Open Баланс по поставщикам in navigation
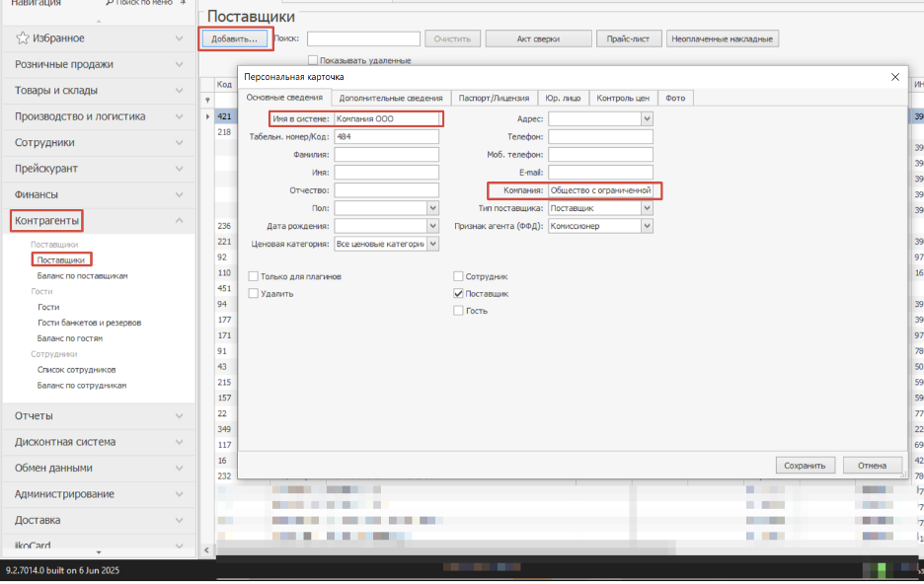This screenshot has width=924, height=584. tap(83, 275)
